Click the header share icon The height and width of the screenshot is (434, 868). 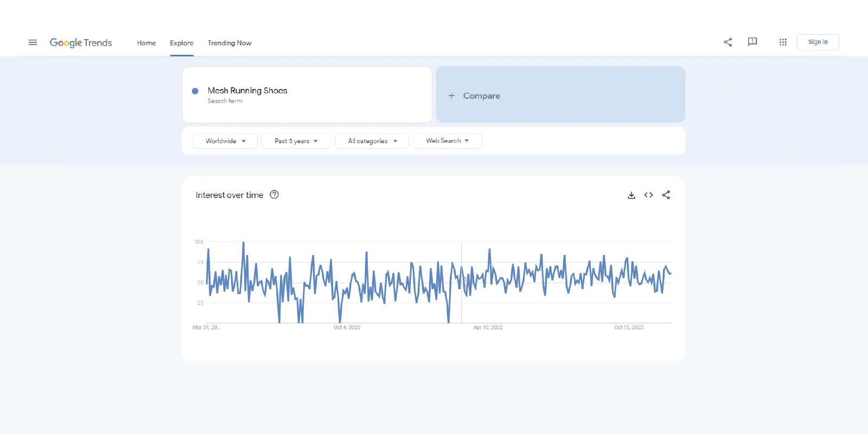point(728,42)
